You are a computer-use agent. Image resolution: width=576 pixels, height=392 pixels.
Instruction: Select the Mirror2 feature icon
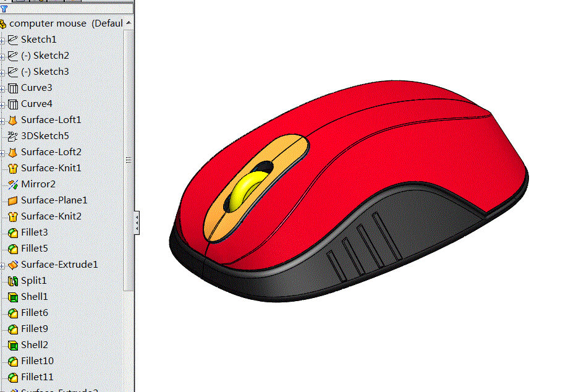pos(13,184)
